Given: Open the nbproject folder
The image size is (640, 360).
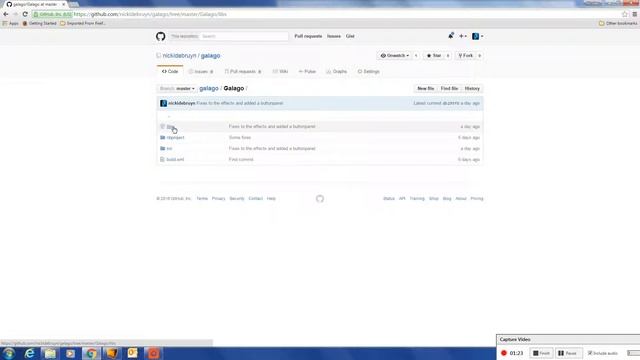Looking at the screenshot, I should coord(176,138).
